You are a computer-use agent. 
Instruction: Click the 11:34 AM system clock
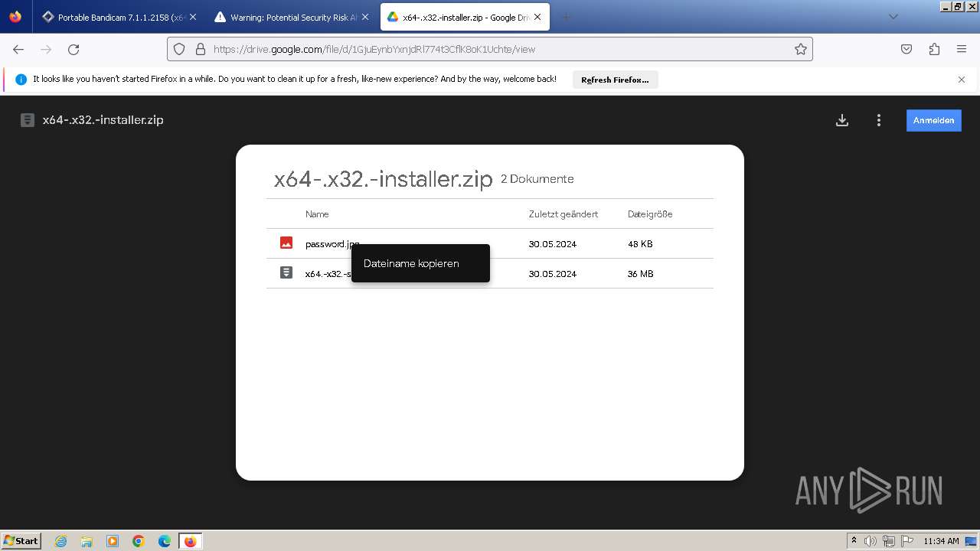[941, 541]
